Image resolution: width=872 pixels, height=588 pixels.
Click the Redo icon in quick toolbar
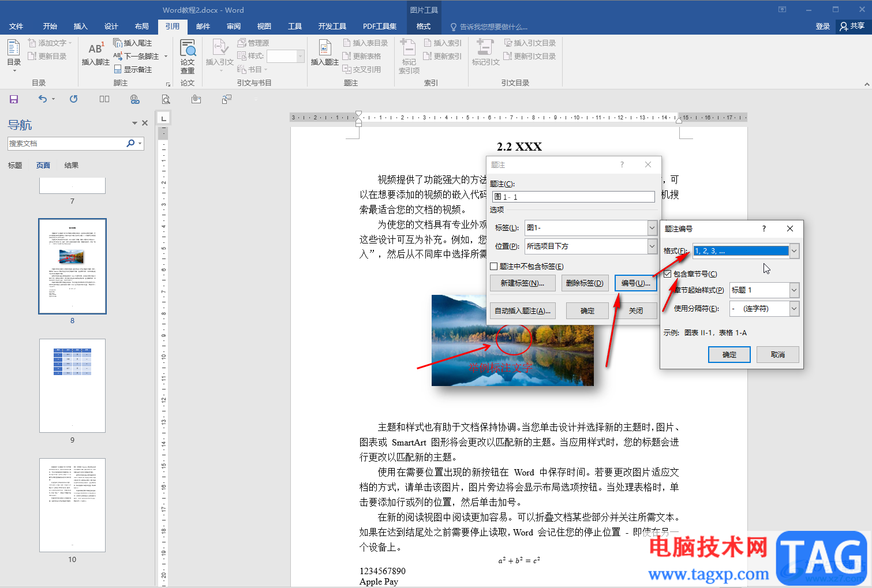(x=74, y=99)
